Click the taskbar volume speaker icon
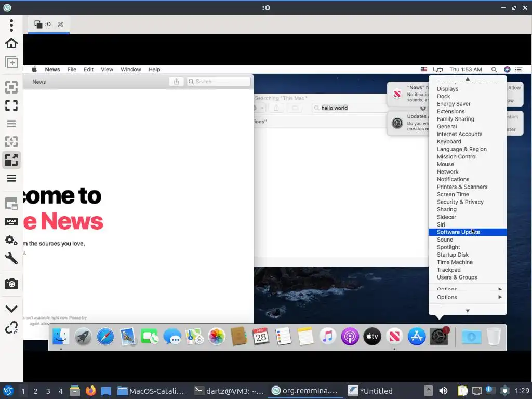The width and height of the screenshot is (532, 399). point(443,391)
